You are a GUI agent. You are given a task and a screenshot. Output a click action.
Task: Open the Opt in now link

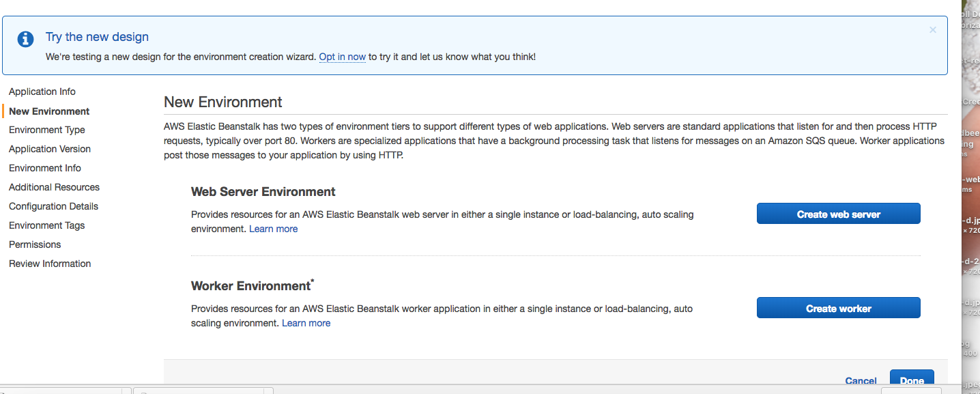(343, 57)
